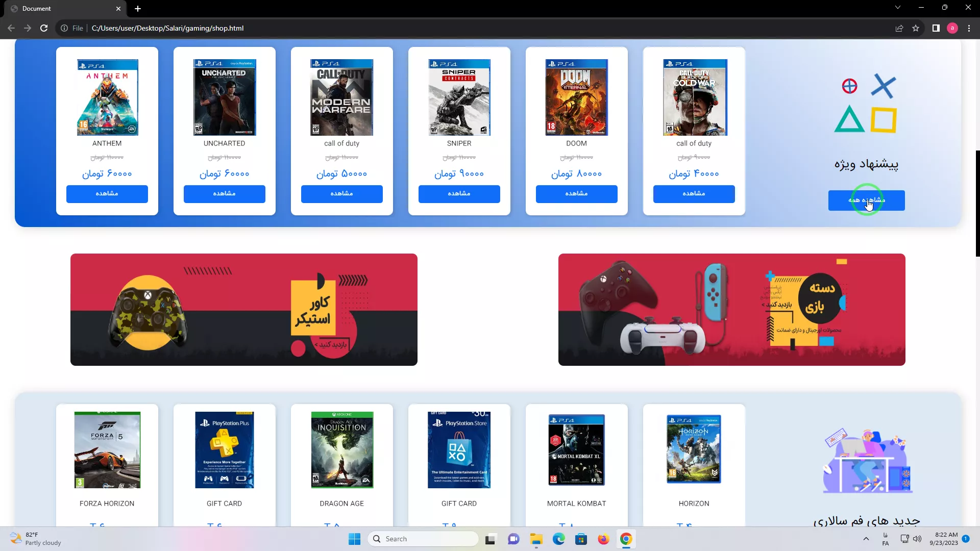Click the share page icon in address bar
The image size is (980, 551).
pyautogui.click(x=899, y=28)
